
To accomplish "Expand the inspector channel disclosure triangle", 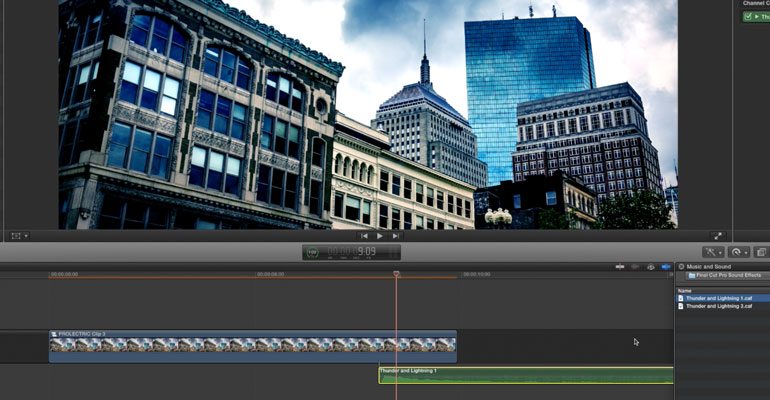I will tap(757, 17).
